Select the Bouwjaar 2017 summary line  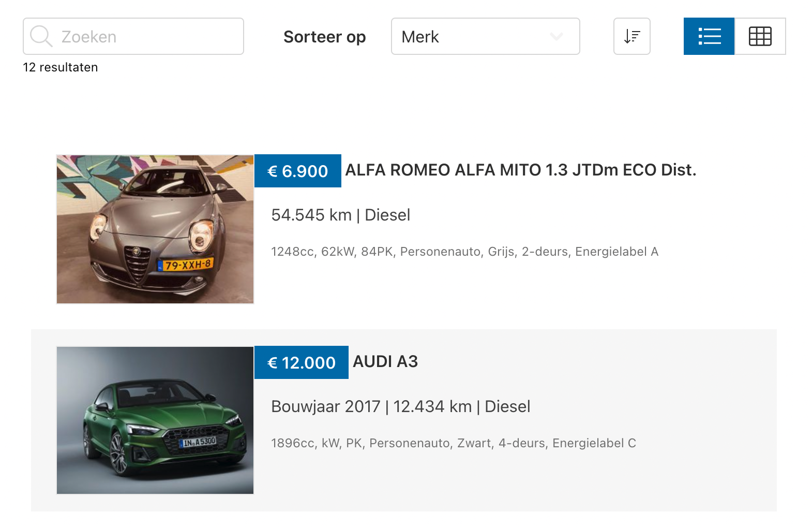400,407
